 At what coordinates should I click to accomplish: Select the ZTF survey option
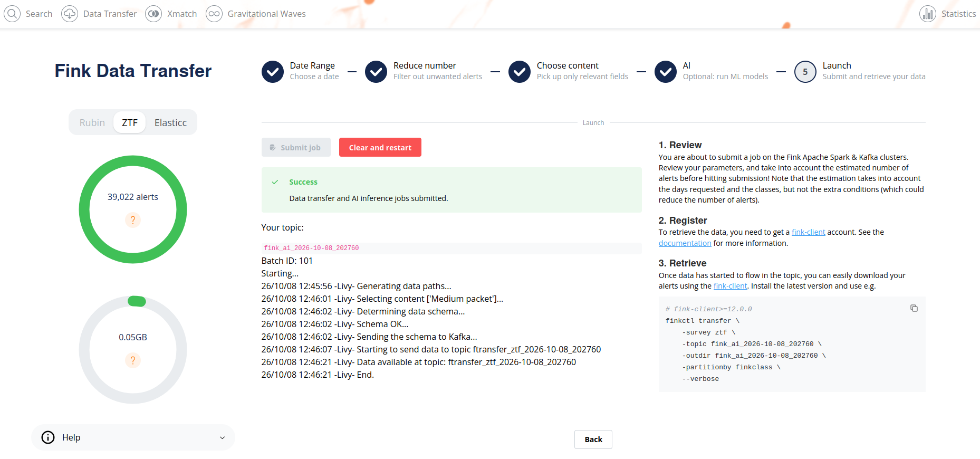(x=130, y=122)
